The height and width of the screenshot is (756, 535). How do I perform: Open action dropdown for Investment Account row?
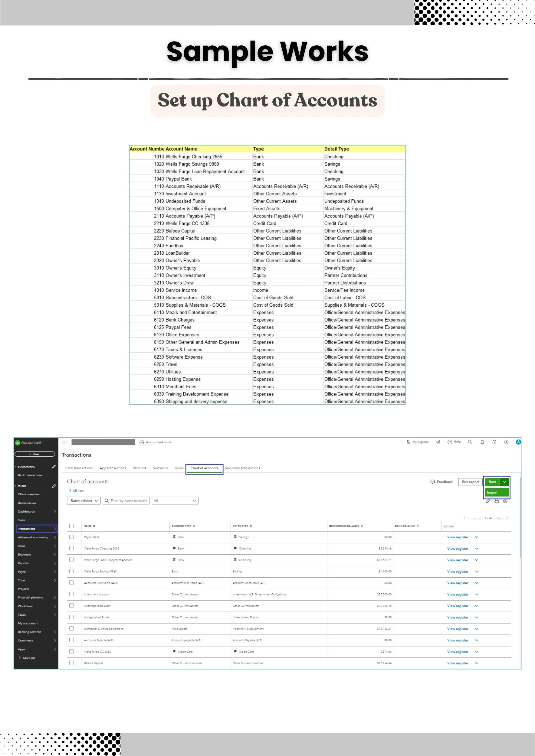476,594
